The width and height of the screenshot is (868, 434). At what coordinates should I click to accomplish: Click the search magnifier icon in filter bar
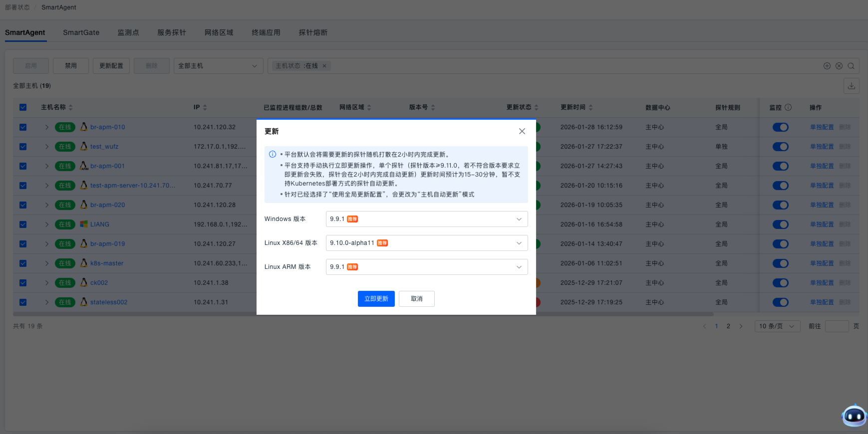(x=851, y=66)
